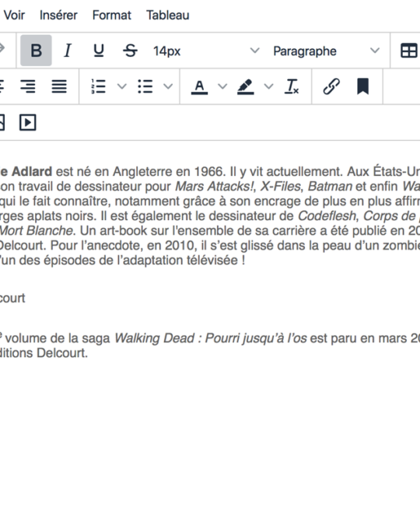This screenshot has width=420, height=529.
Task: Clear formatting from selection
Action: 292,86
